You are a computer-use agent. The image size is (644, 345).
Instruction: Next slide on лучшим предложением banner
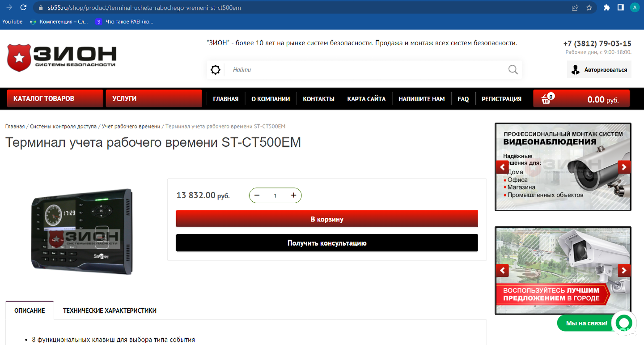pos(624,270)
